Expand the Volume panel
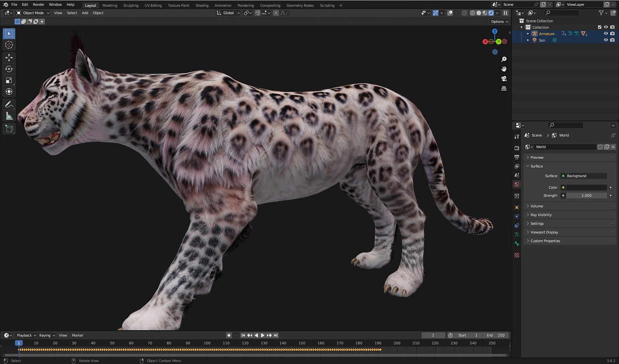This screenshot has height=364, width=619. [x=536, y=206]
